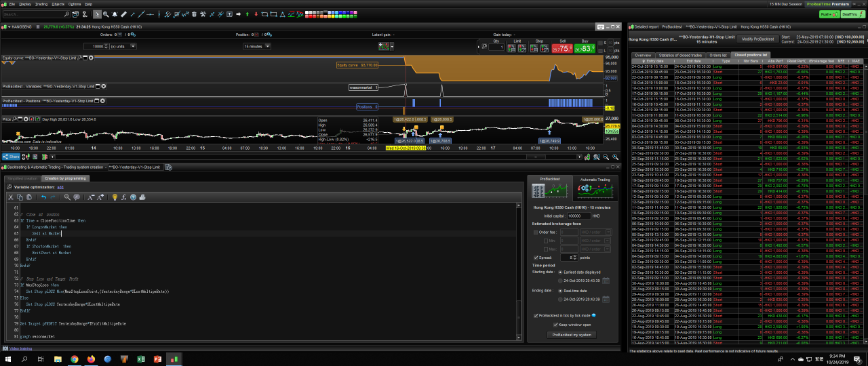The height and width of the screenshot is (366, 868).
Task: Select the red down arrow tool
Action: point(256,14)
